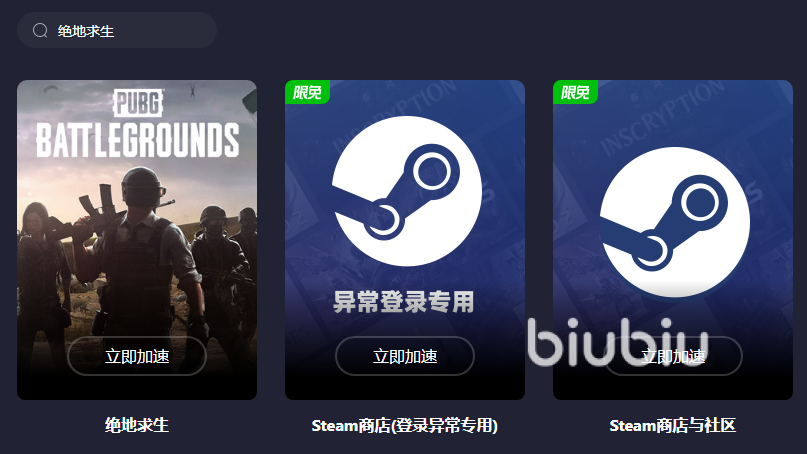The image size is (807, 454).
Task: Click Steam logo above 异常登录专用
Action: click(x=407, y=191)
